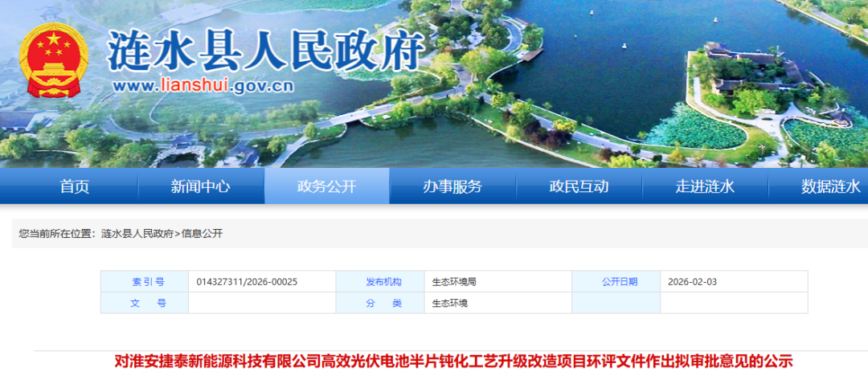The width and height of the screenshot is (868, 380).
Task: Click the 生态环境 category value
Action: tap(450, 303)
